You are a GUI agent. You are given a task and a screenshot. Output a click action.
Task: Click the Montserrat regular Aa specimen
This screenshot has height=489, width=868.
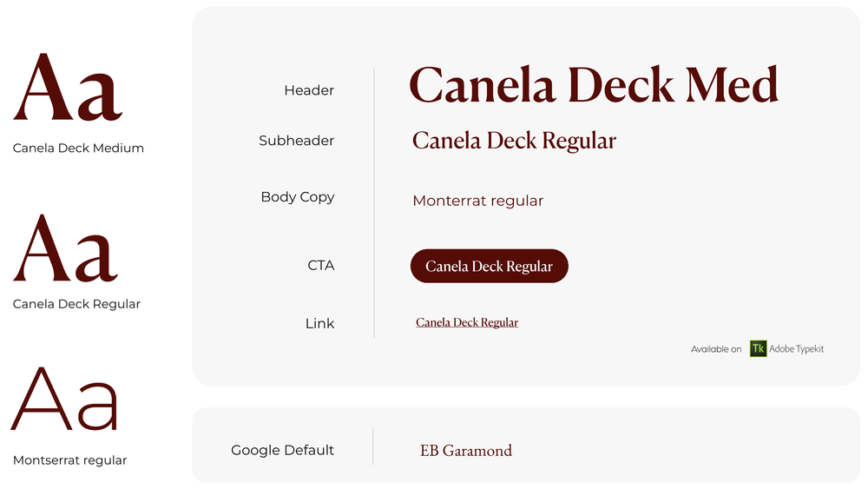click(x=64, y=398)
